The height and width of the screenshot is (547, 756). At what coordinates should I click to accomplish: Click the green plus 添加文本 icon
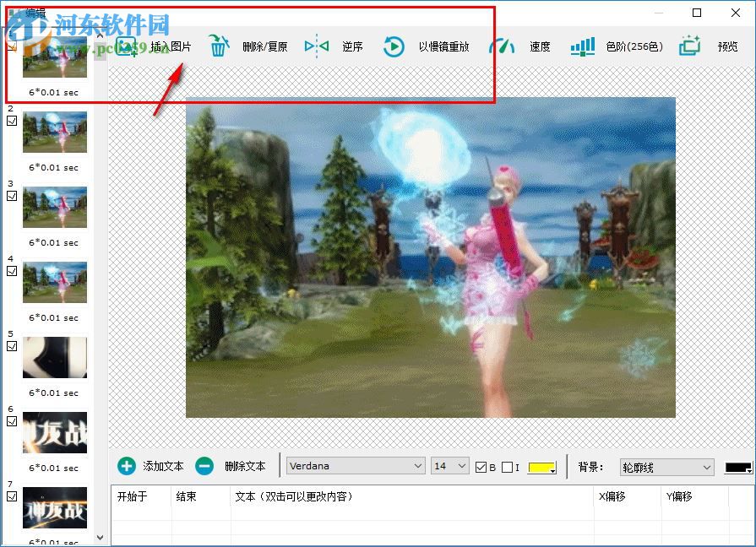[127, 465]
